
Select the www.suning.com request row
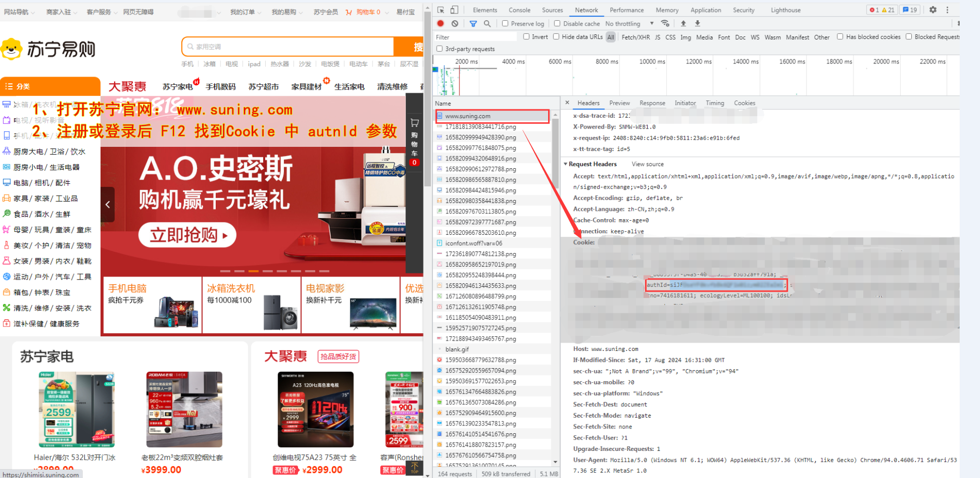(467, 116)
